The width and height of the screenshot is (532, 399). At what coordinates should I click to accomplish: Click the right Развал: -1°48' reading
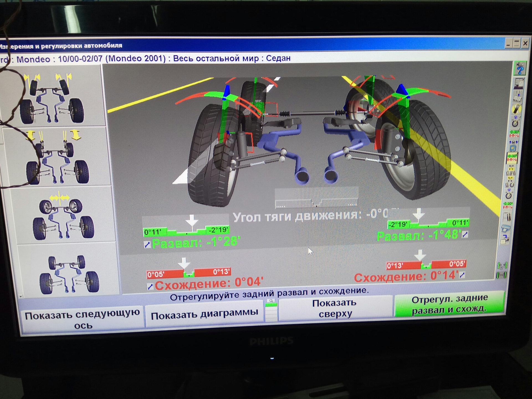(x=418, y=236)
